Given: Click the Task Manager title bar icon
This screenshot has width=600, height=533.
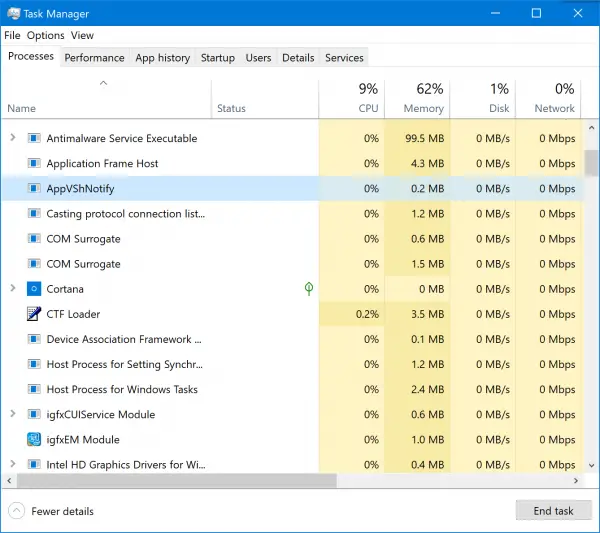Looking at the screenshot, I should (x=13, y=13).
